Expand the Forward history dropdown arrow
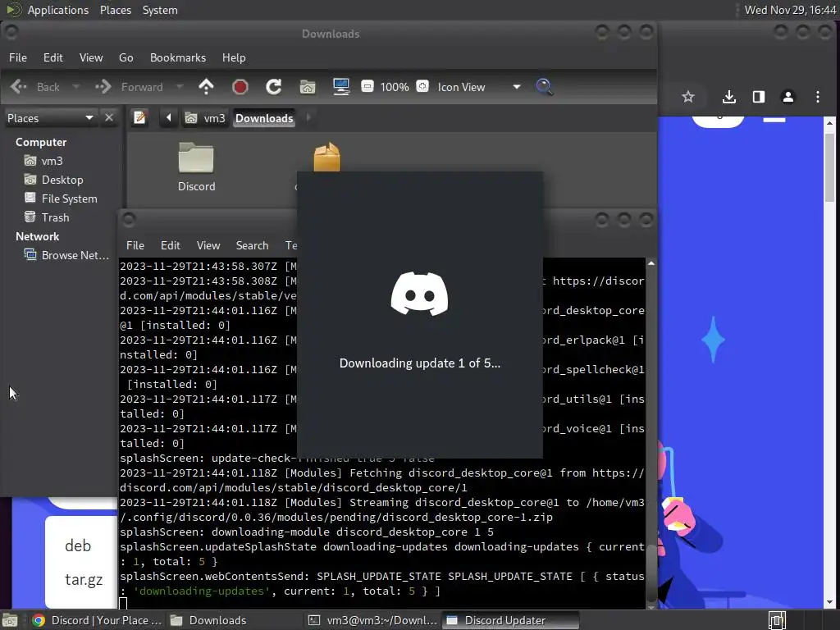The height and width of the screenshot is (630, 840). 180,87
